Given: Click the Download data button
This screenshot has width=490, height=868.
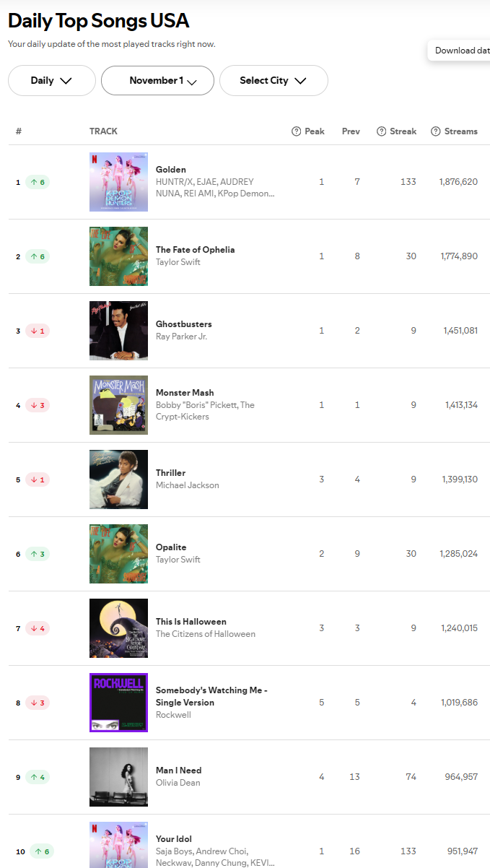Looking at the screenshot, I should click(x=460, y=51).
